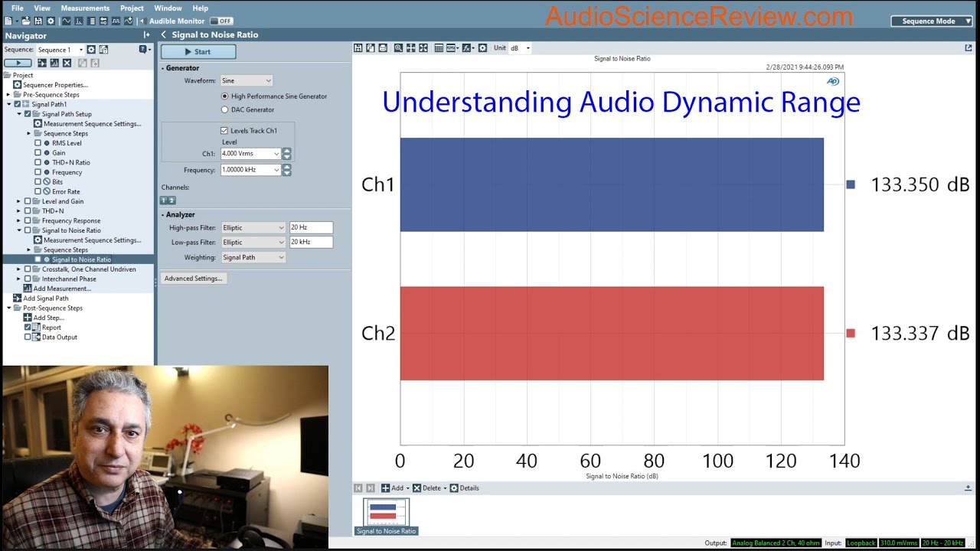Open sequence settings gear next to Sequence 1
This screenshot has height=551, width=980.
pos(91,50)
